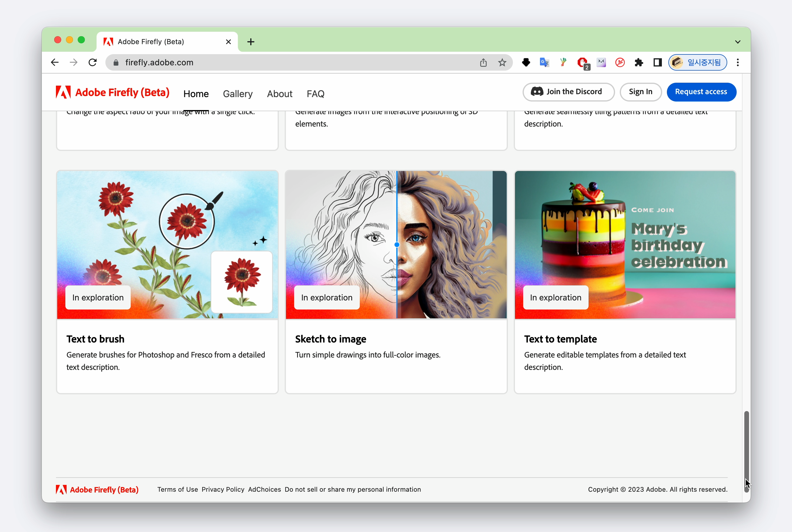Viewport: 792px width, 532px height.
Task: Click the browser forward arrow
Action: (x=74, y=62)
